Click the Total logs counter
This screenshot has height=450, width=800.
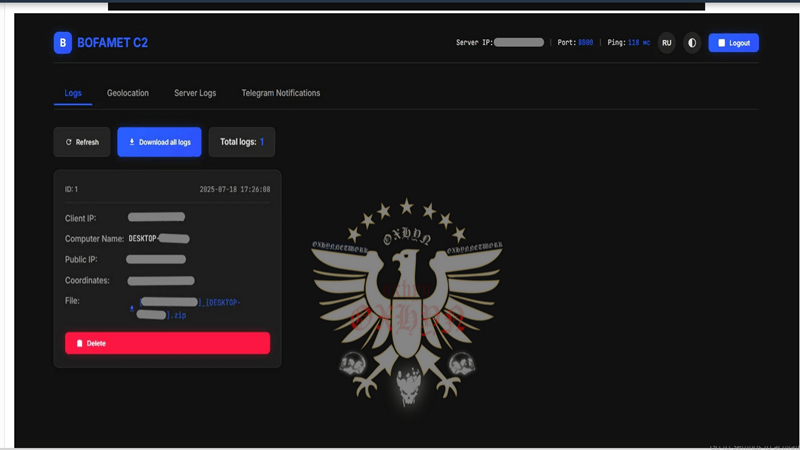tap(242, 142)
